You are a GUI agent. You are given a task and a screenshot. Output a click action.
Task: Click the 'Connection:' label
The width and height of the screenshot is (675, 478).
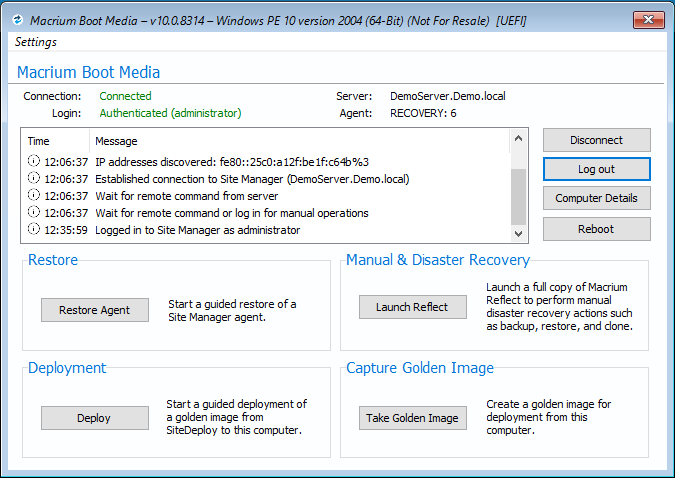point(52,96)
